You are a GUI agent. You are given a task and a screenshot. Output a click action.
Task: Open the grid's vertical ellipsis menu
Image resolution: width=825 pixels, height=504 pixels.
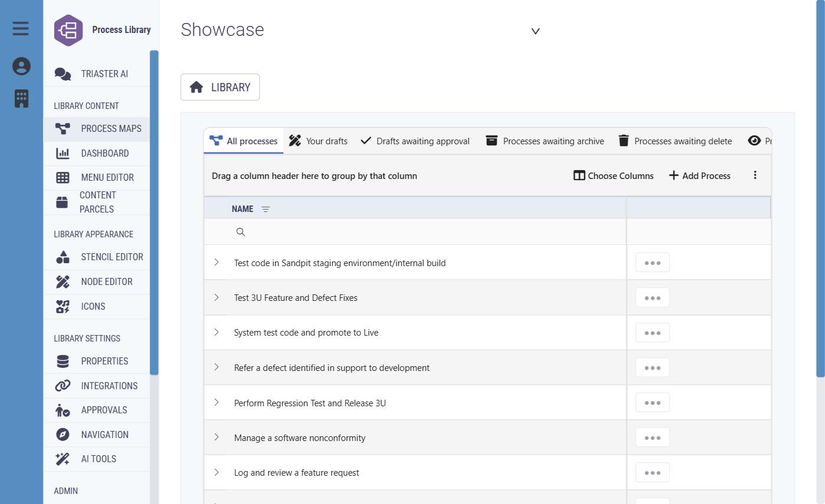point(755,175)
